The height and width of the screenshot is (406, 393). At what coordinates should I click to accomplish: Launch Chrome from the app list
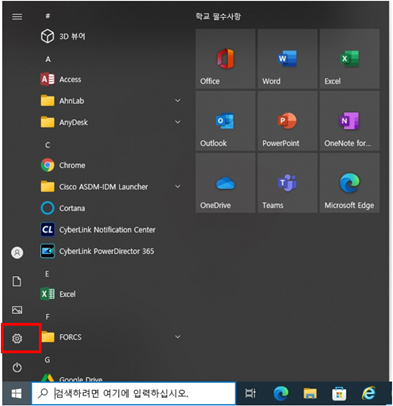(63, 165)
